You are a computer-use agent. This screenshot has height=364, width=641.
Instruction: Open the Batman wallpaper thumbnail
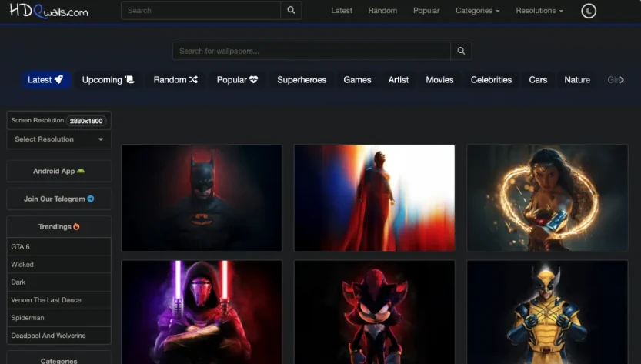tap(202, 198)
